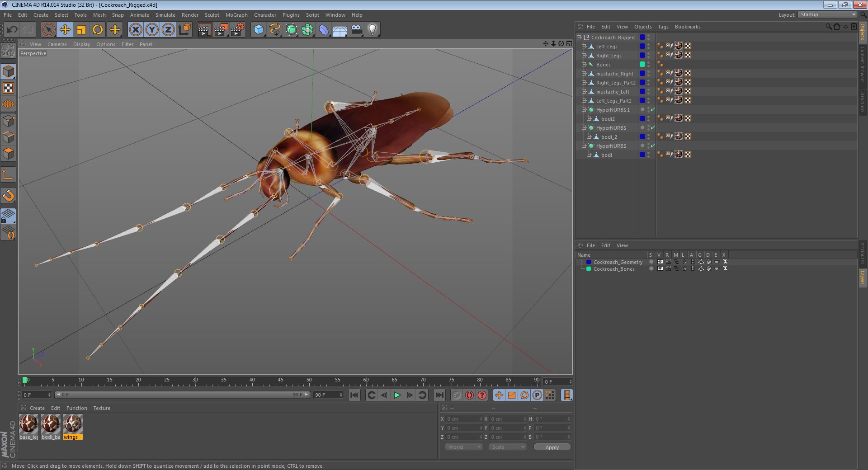
Task: Toggle Cockroach_Geometry layer lock
Action: point(684,262)
